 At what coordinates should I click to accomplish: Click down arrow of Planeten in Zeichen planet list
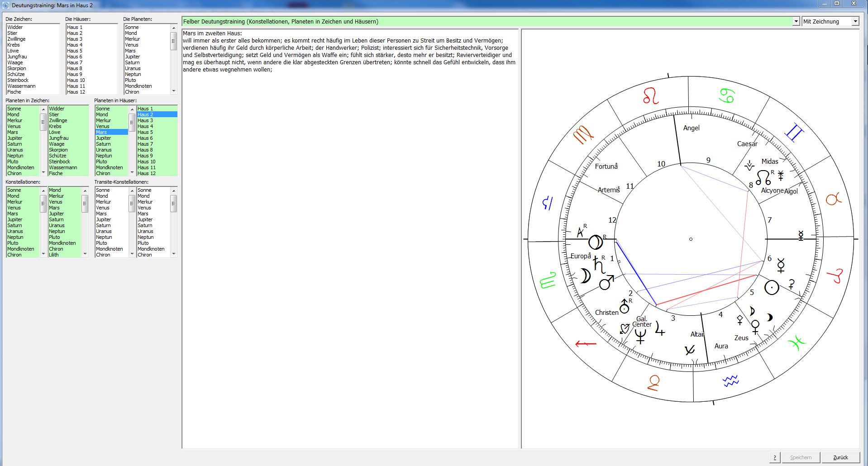[43, 172]
